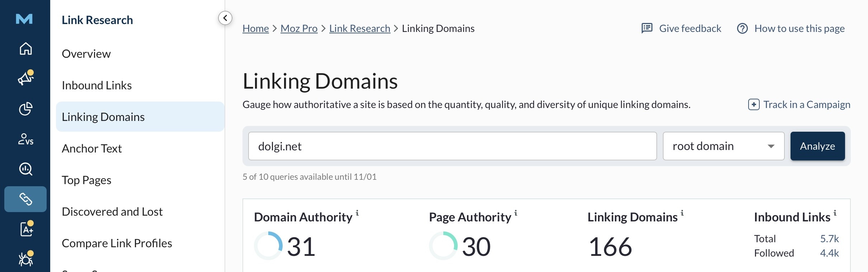The height and width of the screenshot is (272, 868).
Task: Click the Domain Authority info icon
Action: pyautogui.click(x=357, y=213)
